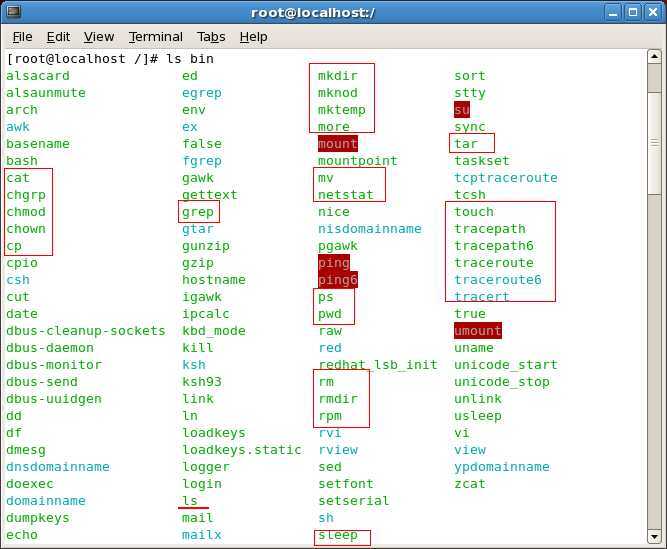This screenshot has height=549, width=667.
Task: Click the 'touch' entry
Action: [474, 212]
